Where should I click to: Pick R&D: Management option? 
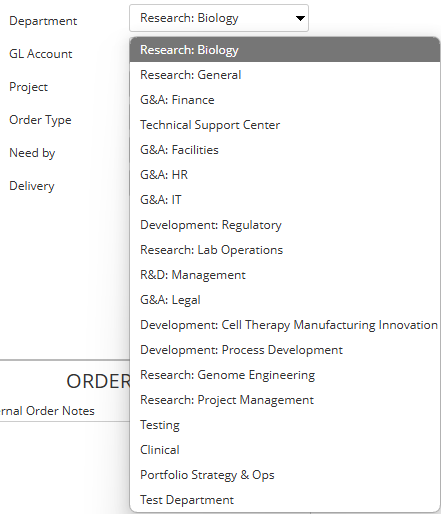[285, 275]
